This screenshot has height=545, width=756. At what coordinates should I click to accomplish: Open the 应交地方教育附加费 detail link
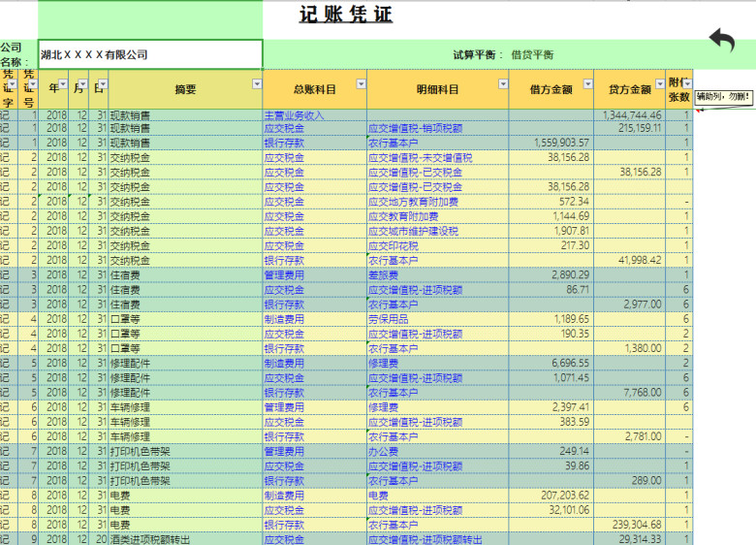(413, 202)
